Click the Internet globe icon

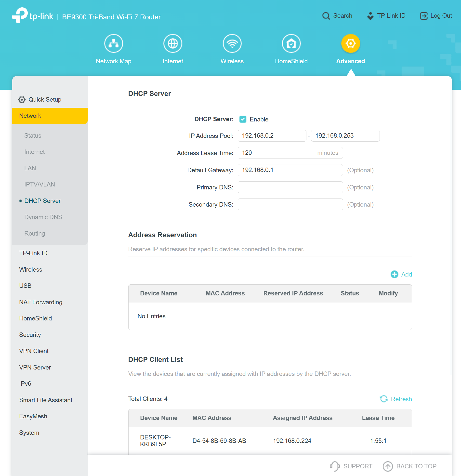click(x=173, y=43)
